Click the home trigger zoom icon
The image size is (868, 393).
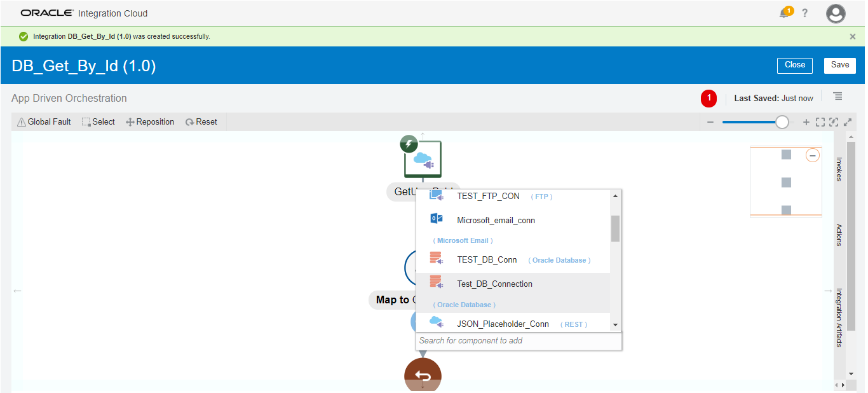coord(834,122)
